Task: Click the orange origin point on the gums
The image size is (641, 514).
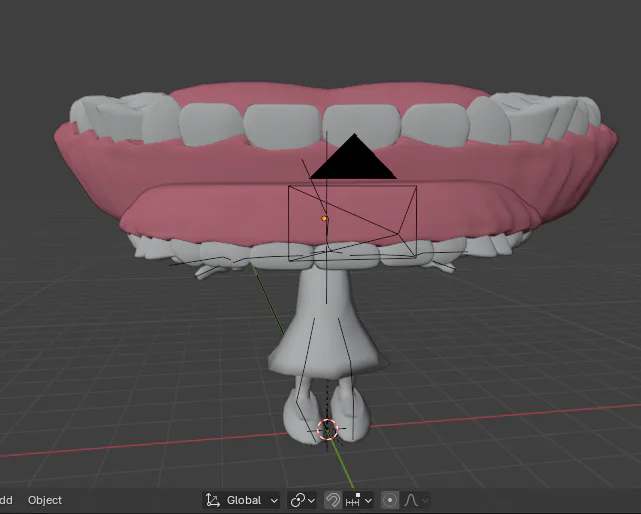Action: 324,219
